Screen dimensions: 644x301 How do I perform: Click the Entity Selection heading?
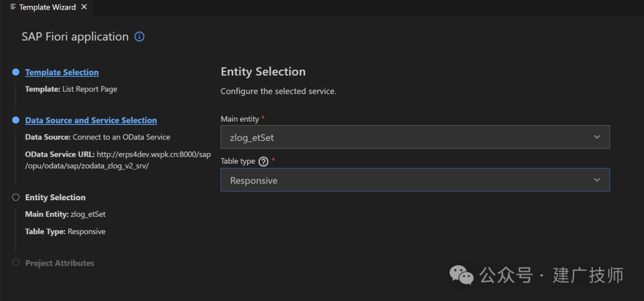264,72
